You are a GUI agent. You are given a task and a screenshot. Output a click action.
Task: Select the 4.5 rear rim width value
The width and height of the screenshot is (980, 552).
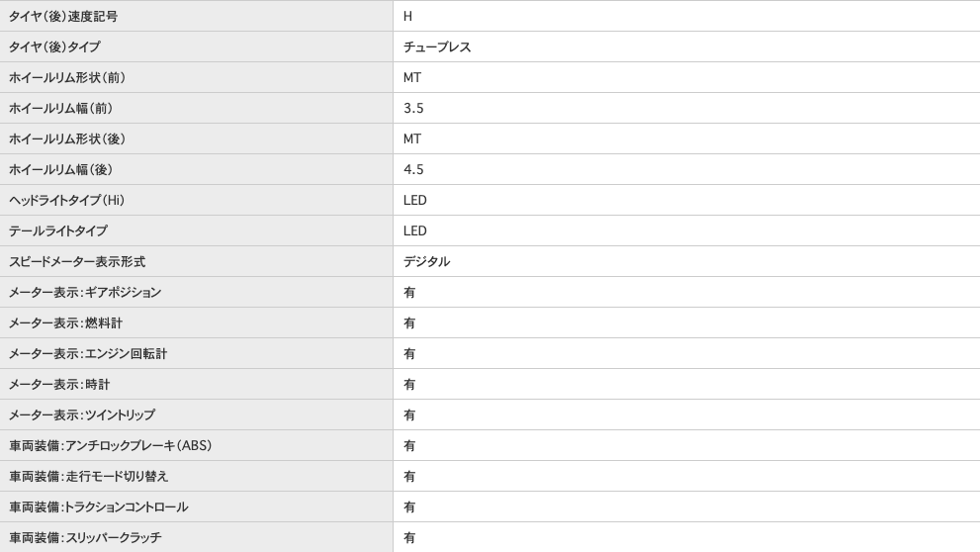tap(413, 170)
